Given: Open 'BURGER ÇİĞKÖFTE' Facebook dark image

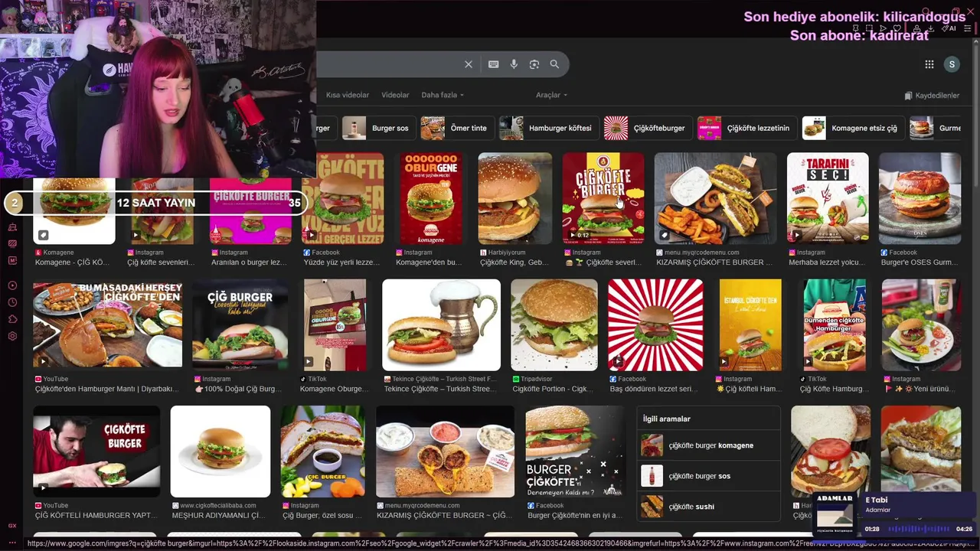Looking at the screenshot, I should [x=575, y=452].
